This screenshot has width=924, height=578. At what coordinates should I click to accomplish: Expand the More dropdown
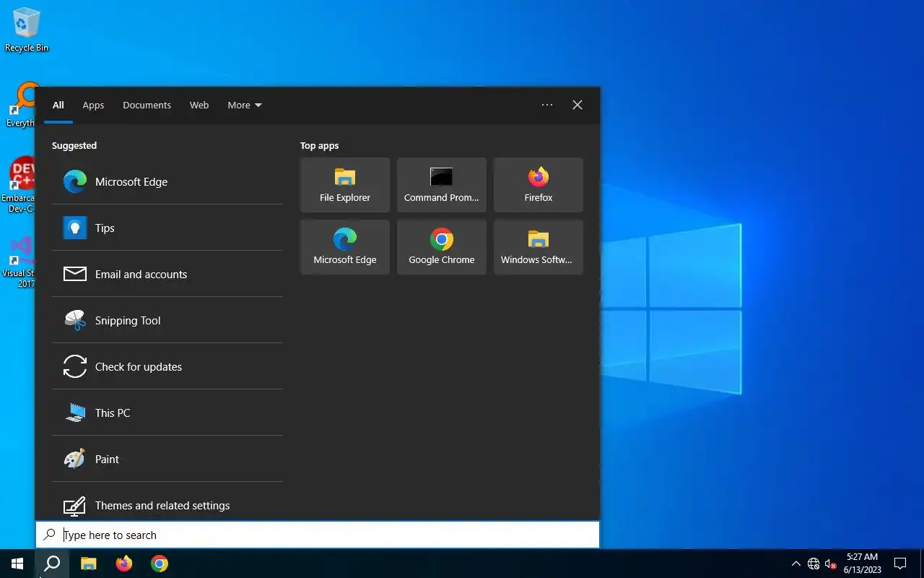(245, 105)
